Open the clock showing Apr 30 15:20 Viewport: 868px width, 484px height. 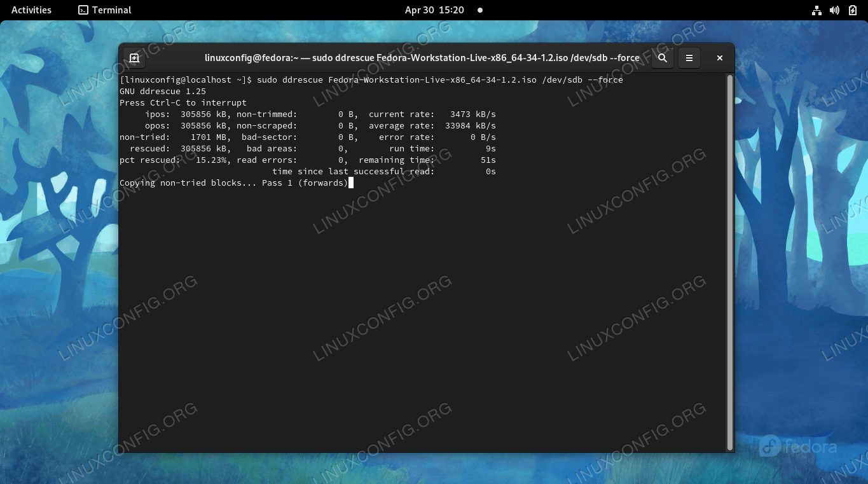[x=434, y=10]
